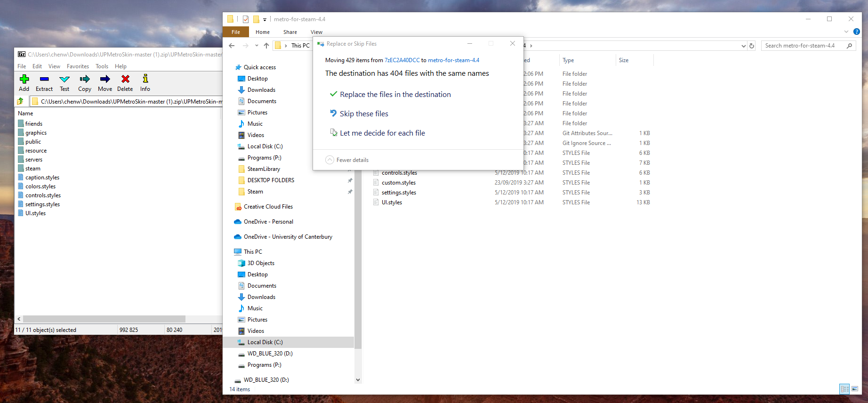Click the Explorer Back arrow
This screenshot has width=868, height=403.
click(x=232, y=46)
